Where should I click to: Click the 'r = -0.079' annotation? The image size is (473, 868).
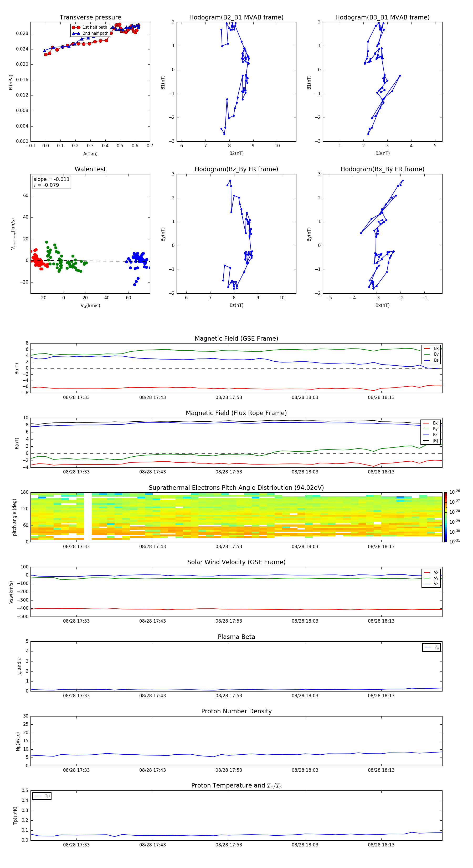pos(47,185)
